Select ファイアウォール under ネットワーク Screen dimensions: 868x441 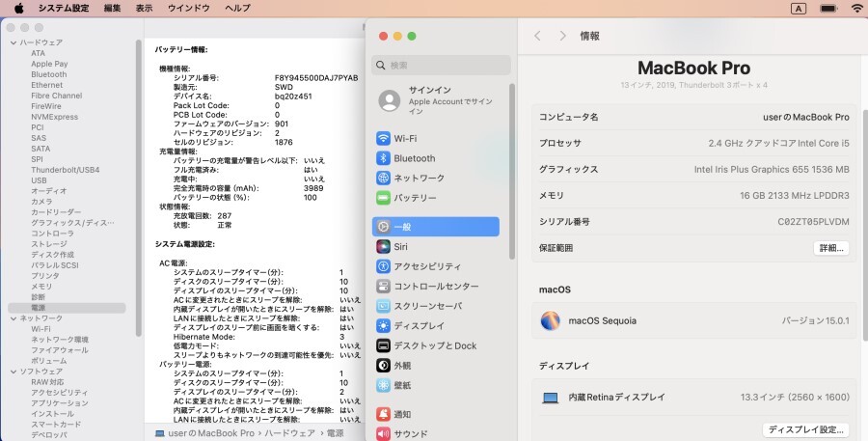pyautogui.click(x=60, y=350)
